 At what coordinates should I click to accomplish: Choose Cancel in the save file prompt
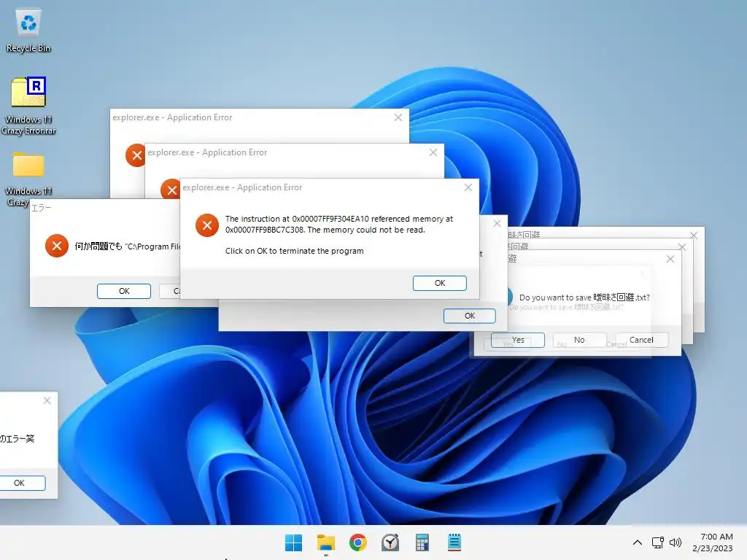coord(641,340)
